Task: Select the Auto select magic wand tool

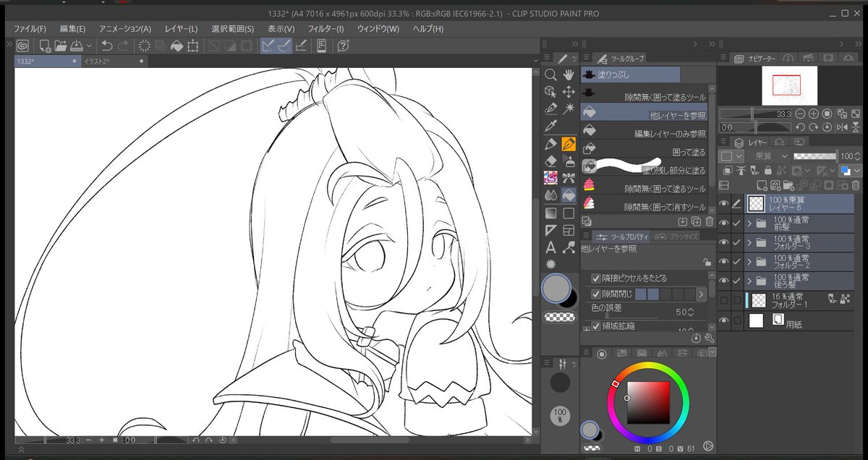Action: click(x=569, y=108)
